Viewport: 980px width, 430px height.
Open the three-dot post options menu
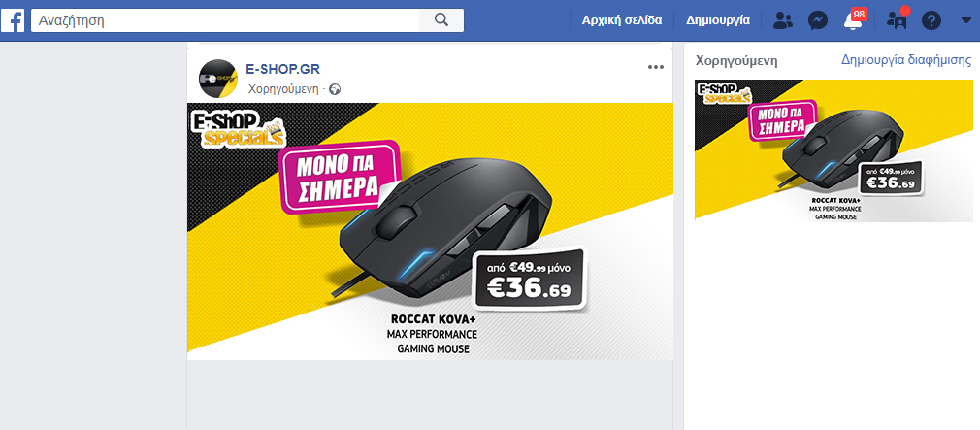(x=656, y=68)
